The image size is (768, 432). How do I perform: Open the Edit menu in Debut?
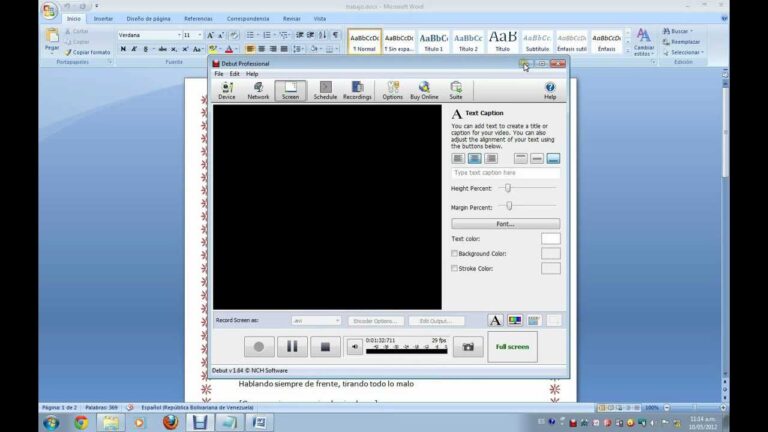pos(234,74)
